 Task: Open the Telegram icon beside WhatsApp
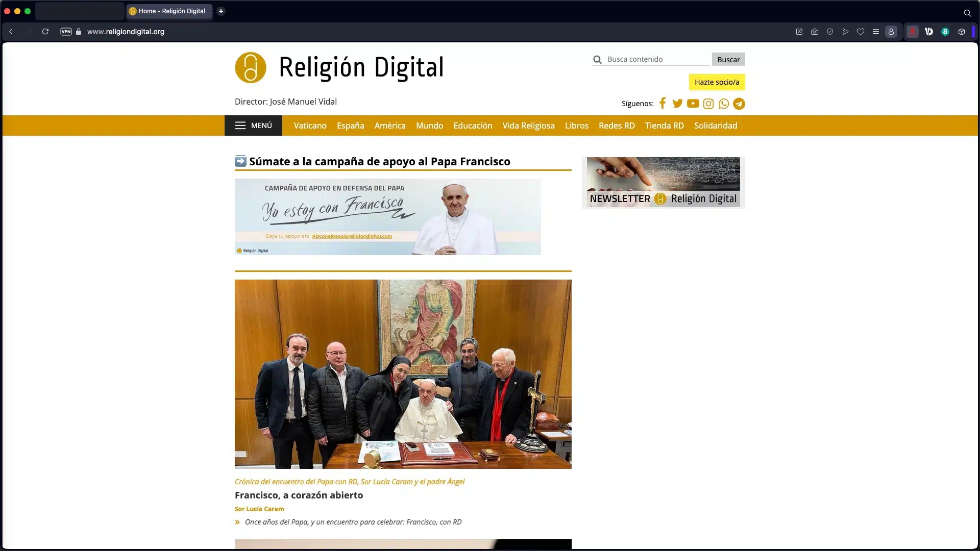click(739, 104)
